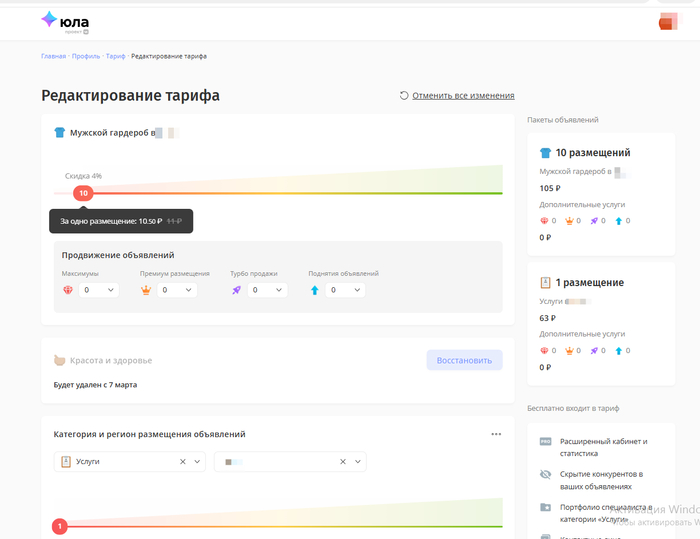Open the user avatar in header
Viewport: 700px width, 539px height.
[x=670, y=21]
